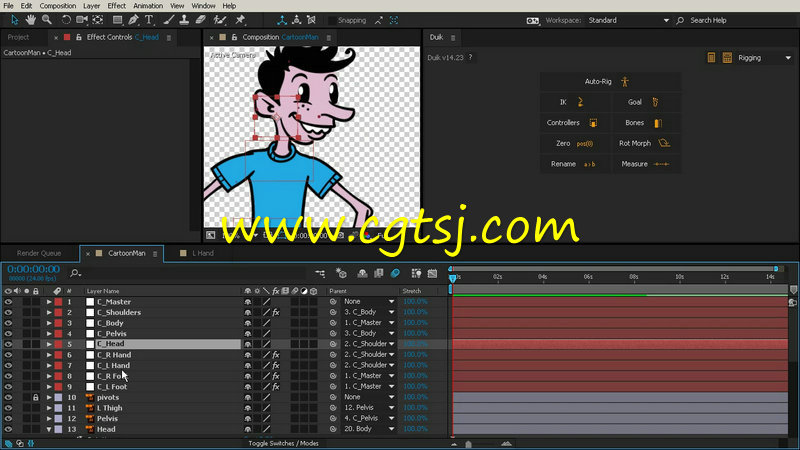Select the Rectangle shape tool
This screenshot has height=450, width=800.
click(x=117, y=20)
